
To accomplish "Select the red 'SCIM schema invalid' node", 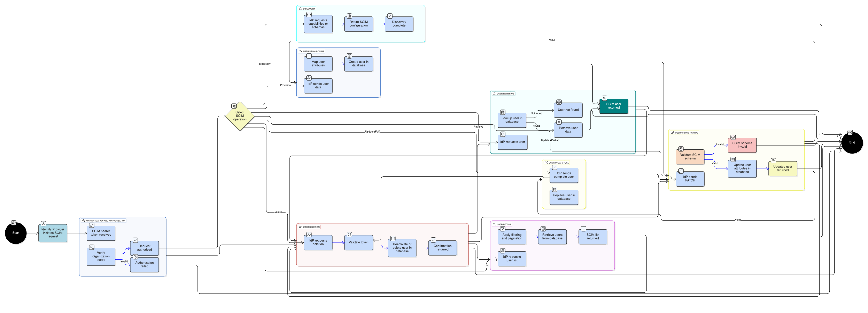I will tap(742, 145).
